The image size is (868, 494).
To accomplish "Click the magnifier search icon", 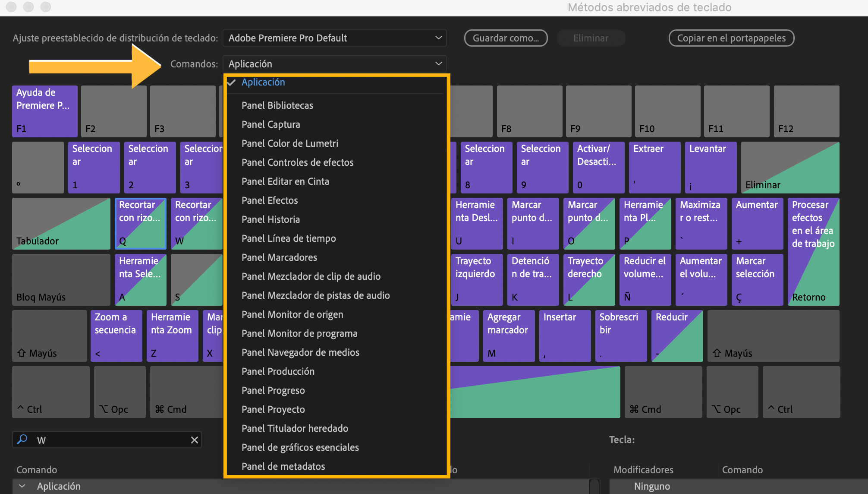I will click(x=22, y=440).
